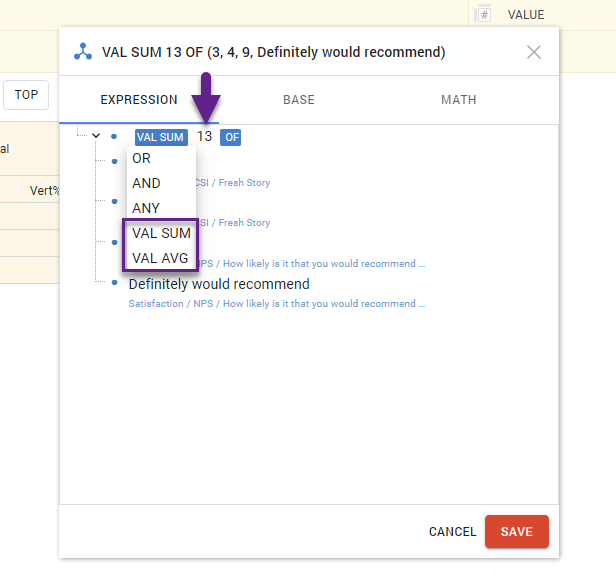Open the MATH tab

point(458,100)
